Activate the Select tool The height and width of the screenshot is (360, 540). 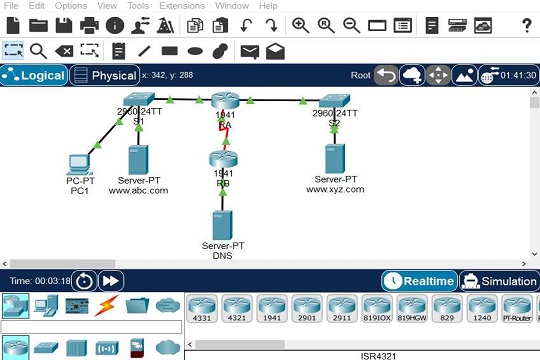(13, 51)
